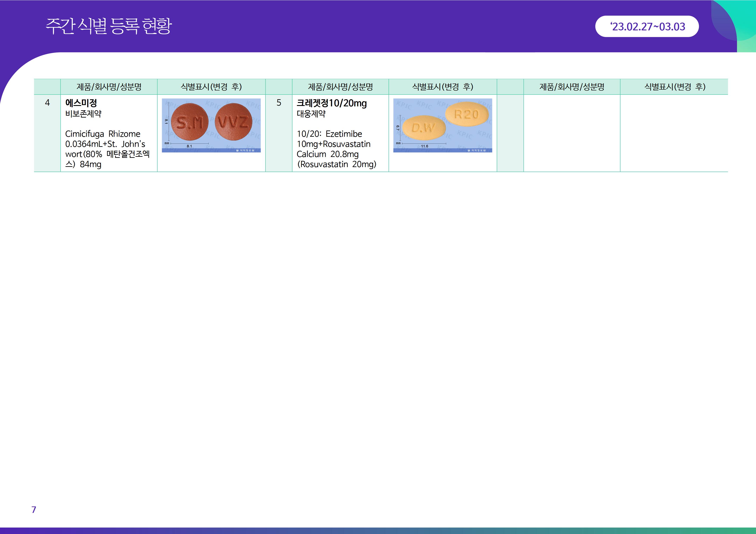Screen dimensions: 756x534
Task: Click first 제품/회사명/성분명 column header
Action: [109, 87]
